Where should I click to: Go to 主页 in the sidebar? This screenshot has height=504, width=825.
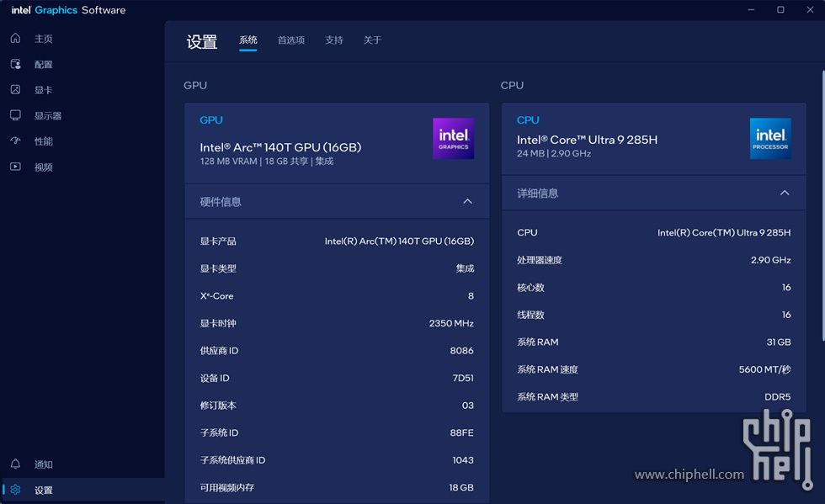click(x=44, y=39)
